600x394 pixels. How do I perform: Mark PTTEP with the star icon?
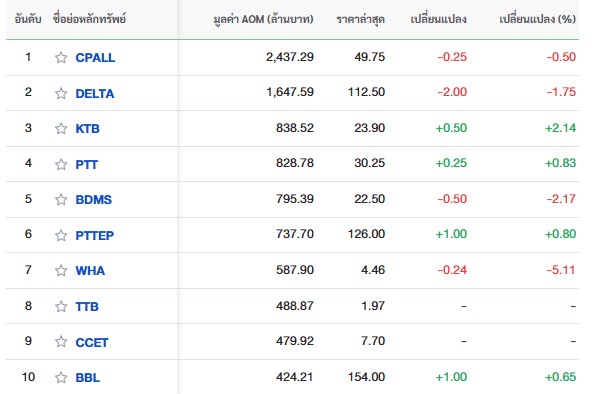click(61, 235)
